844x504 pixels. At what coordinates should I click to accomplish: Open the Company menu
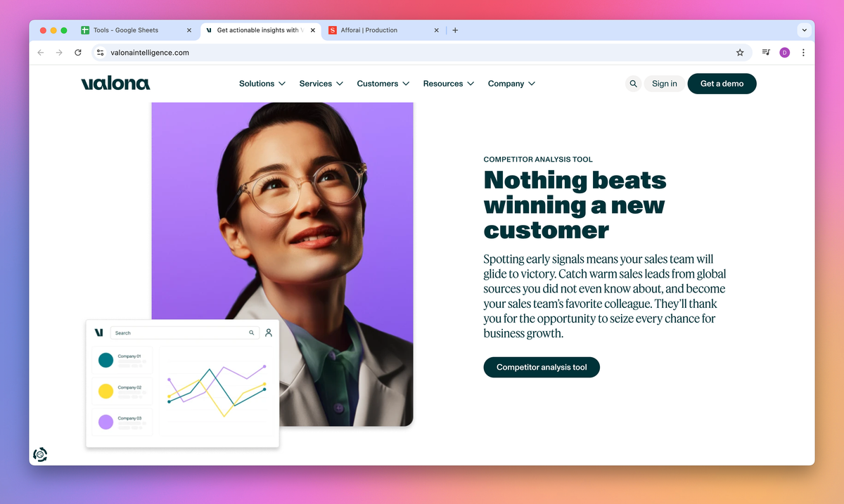pyautogui.click(x=512, y=84)
